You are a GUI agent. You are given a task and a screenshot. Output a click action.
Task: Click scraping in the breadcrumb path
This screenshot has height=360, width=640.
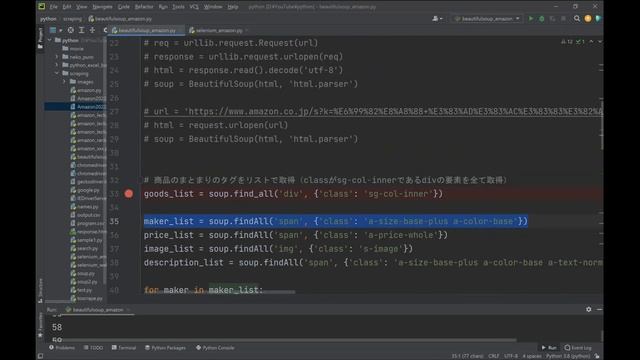point(72,19)
